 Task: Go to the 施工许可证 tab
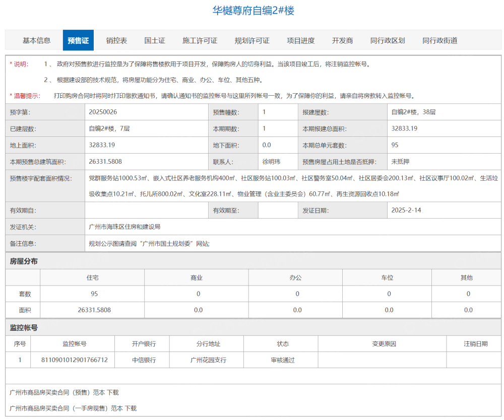coord(200,40)
